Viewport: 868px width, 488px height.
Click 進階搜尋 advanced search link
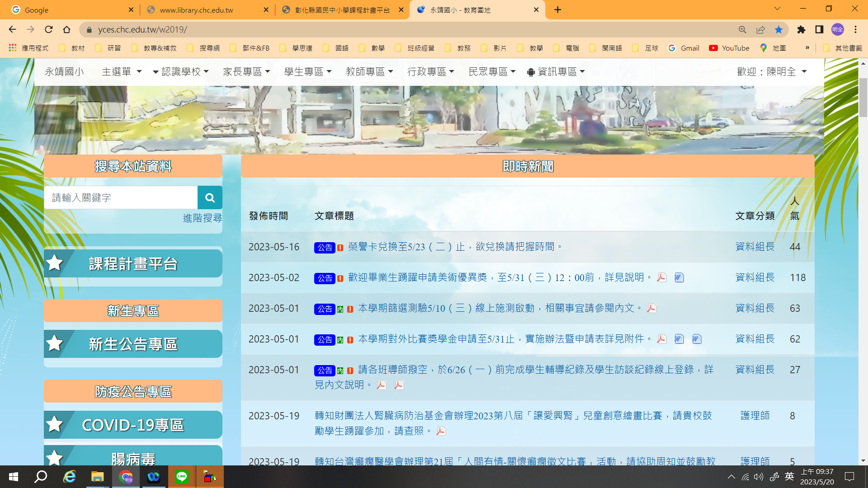click(x=203, y=218)
